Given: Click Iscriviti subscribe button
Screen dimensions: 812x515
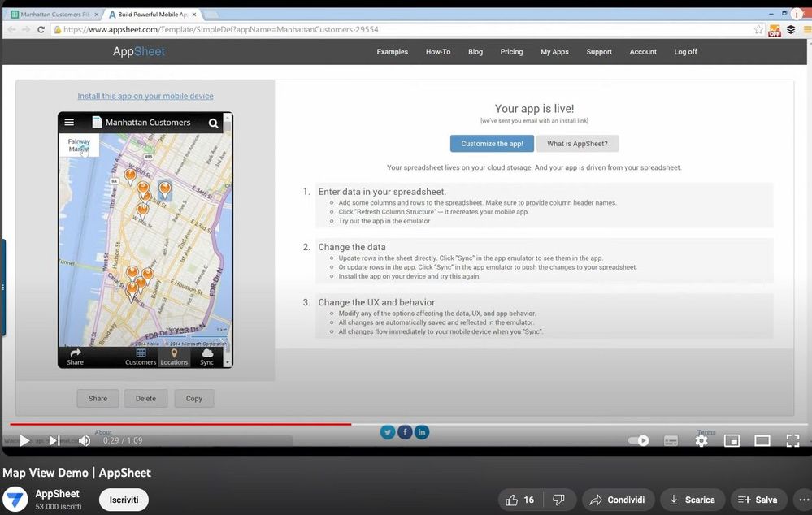Looking at the screenshot, I should [124, 500].
